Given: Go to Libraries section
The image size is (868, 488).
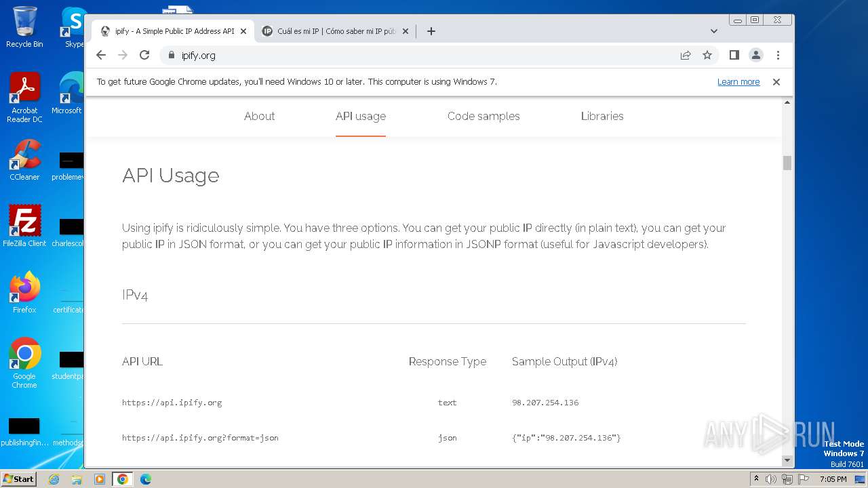Looking at the screenshot, I should pyautogui.click(x=602, y=116).
